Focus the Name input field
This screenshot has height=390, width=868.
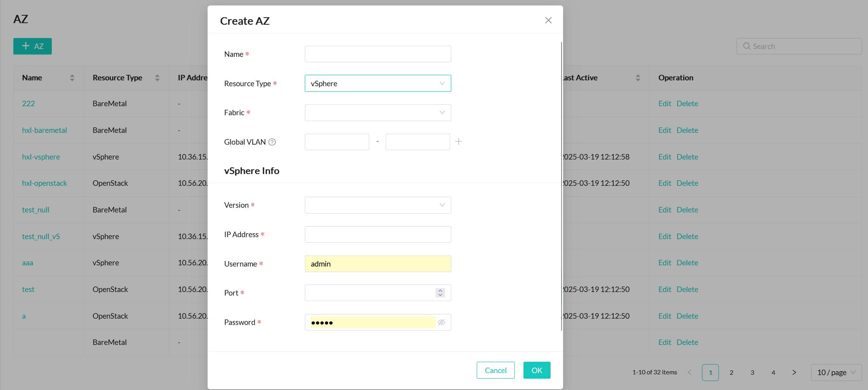(377, 54)
